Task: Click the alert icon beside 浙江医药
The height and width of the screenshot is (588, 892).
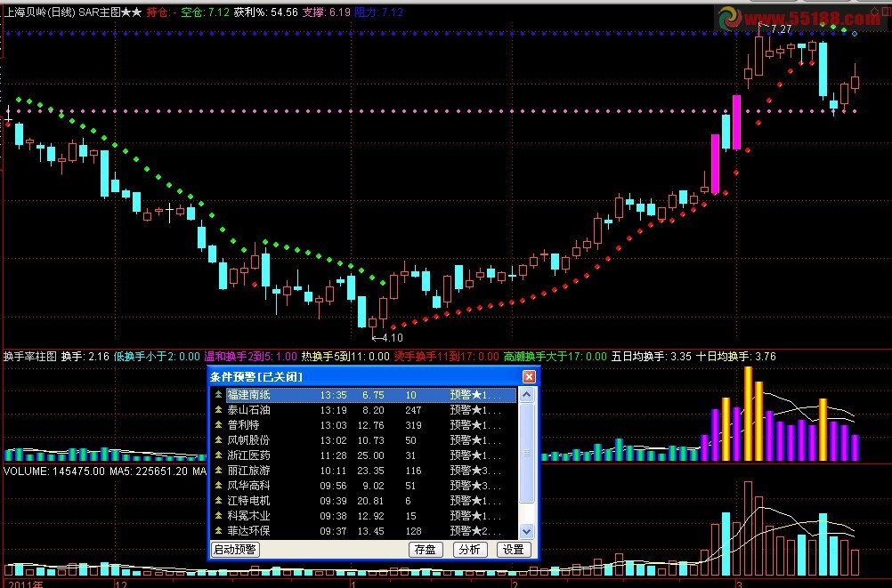Action: click(218, 455)
